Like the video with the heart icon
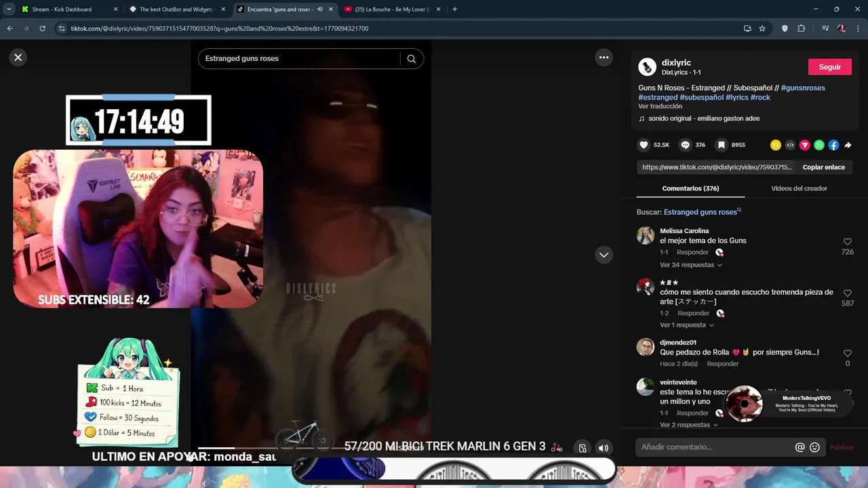 644,145
